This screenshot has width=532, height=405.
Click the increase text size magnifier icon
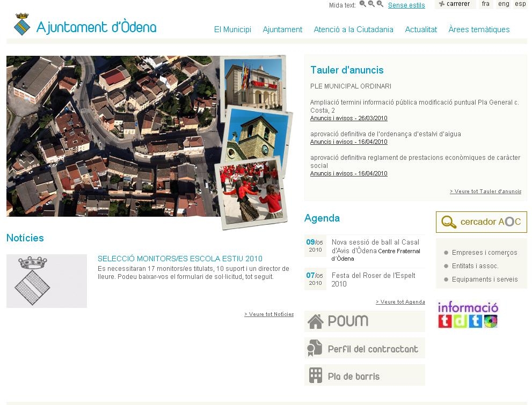pos(380,4)
